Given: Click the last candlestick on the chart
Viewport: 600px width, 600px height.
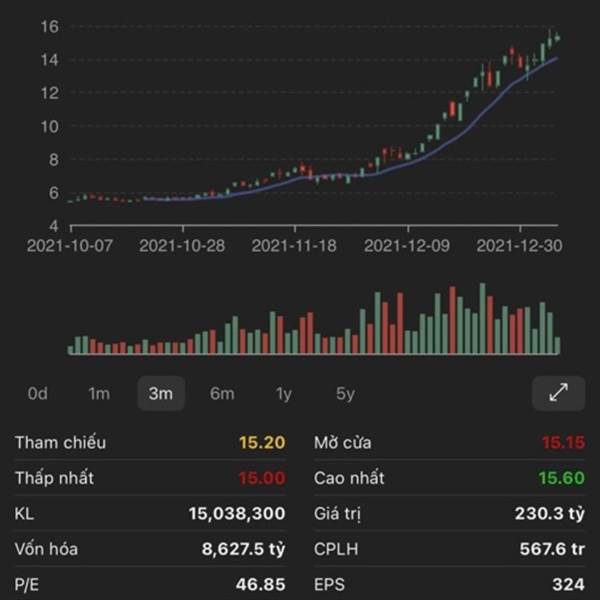Looking at the screenshot, I should tap(557, 38).
